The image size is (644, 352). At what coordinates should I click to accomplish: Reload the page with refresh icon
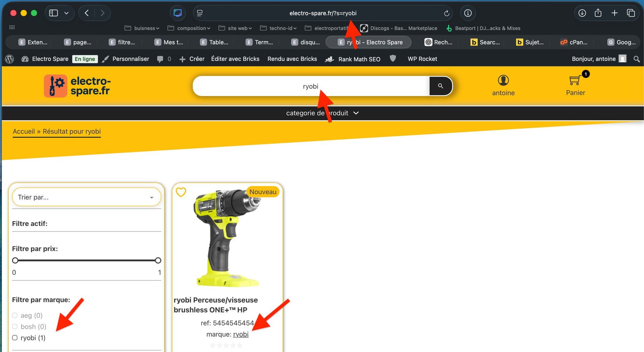[x=446, y=13]
